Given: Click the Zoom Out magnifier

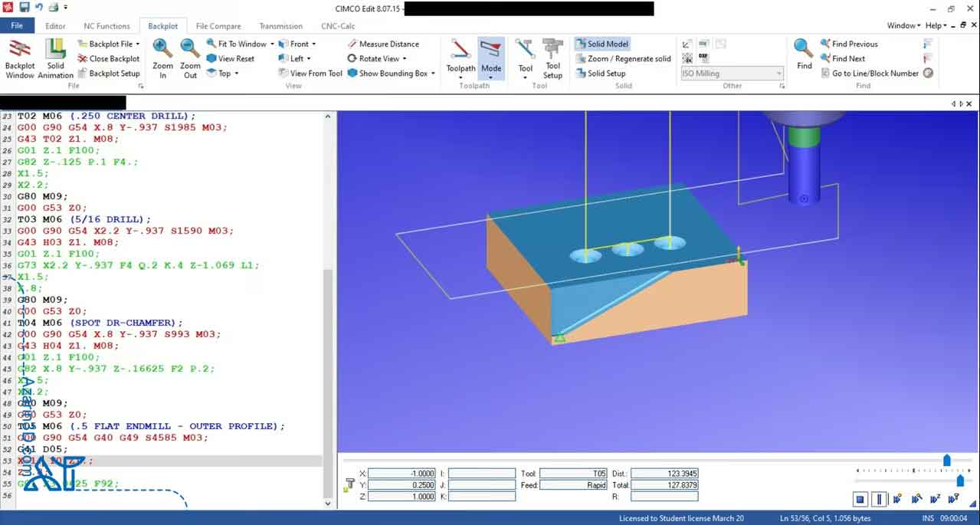Looking at the screenshot, I should [x=190, y=58].
